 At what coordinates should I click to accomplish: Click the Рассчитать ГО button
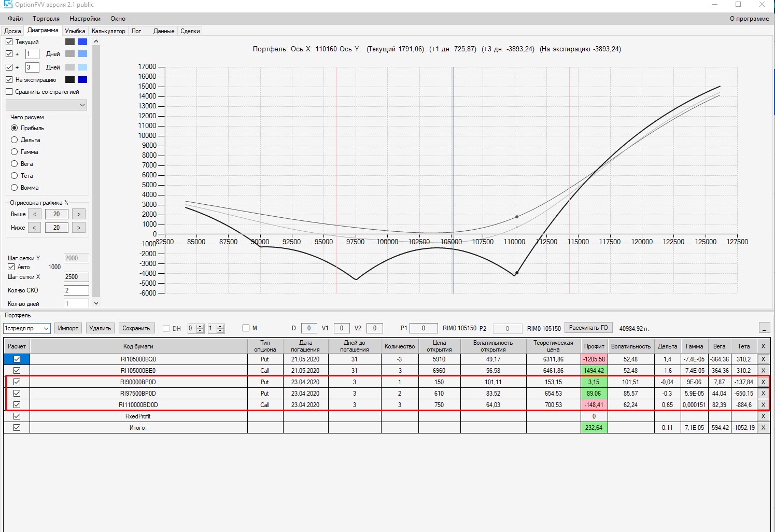(x=588, y=328)
